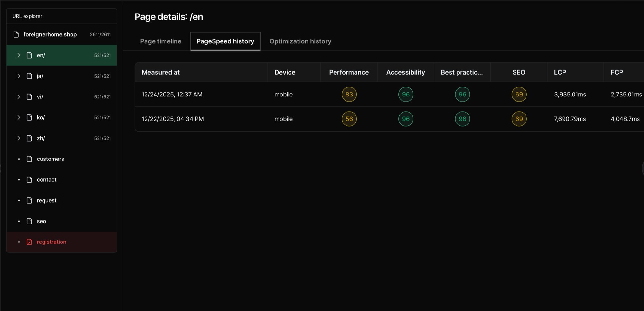Screen dimensions: 644x311
Task: Click the foreignerhome.shop root file icon
Action: point(16,34)
